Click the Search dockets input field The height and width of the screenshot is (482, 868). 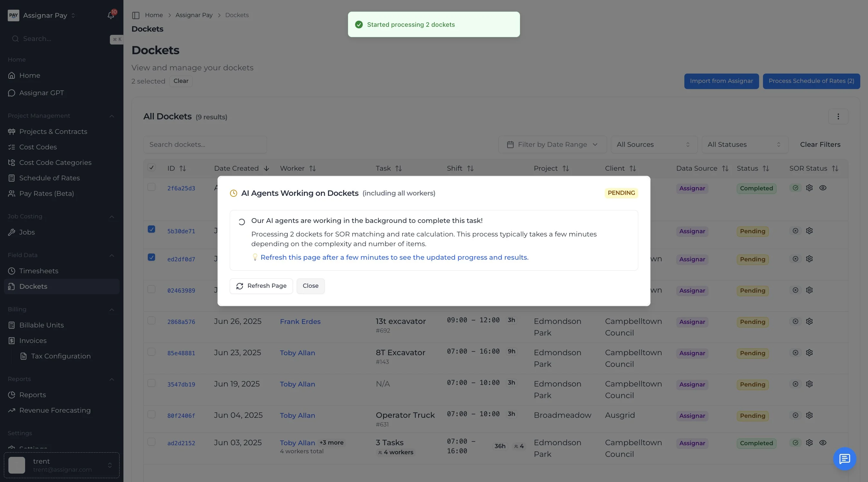[x=205, y=144]
